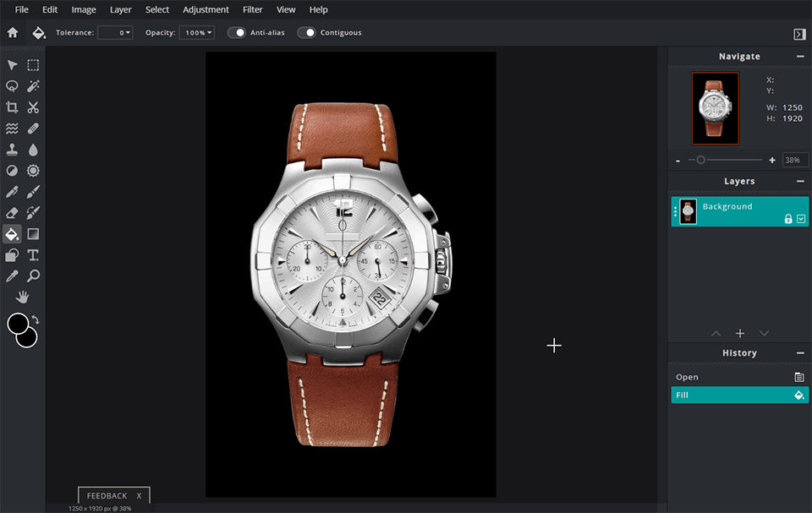Select the Hand tool
Screen dimensions: 812x513
23,297
